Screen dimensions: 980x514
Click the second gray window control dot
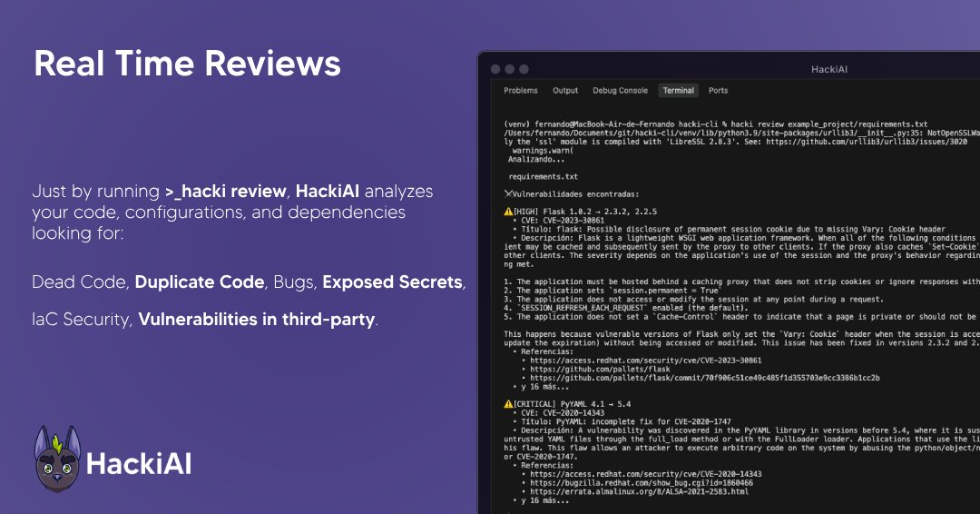(x=509, y=69)
